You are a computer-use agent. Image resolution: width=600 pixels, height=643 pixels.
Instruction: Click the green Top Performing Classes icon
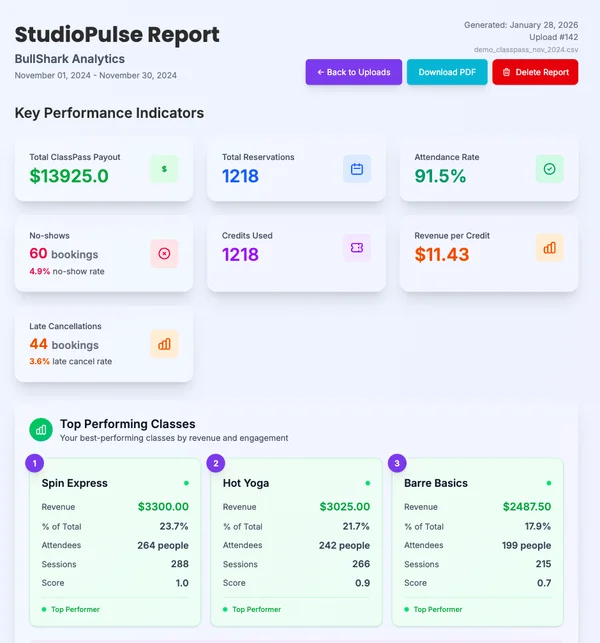41,430
